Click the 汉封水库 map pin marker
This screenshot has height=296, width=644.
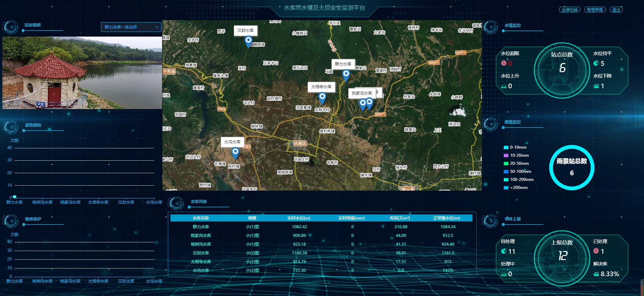tap(248, 41)
